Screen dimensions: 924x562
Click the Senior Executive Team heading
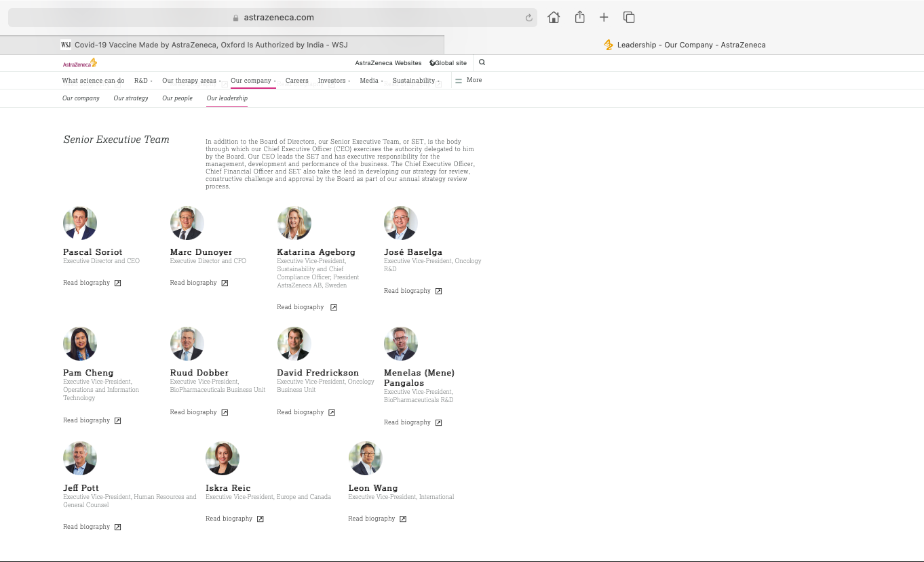(116, 140)
